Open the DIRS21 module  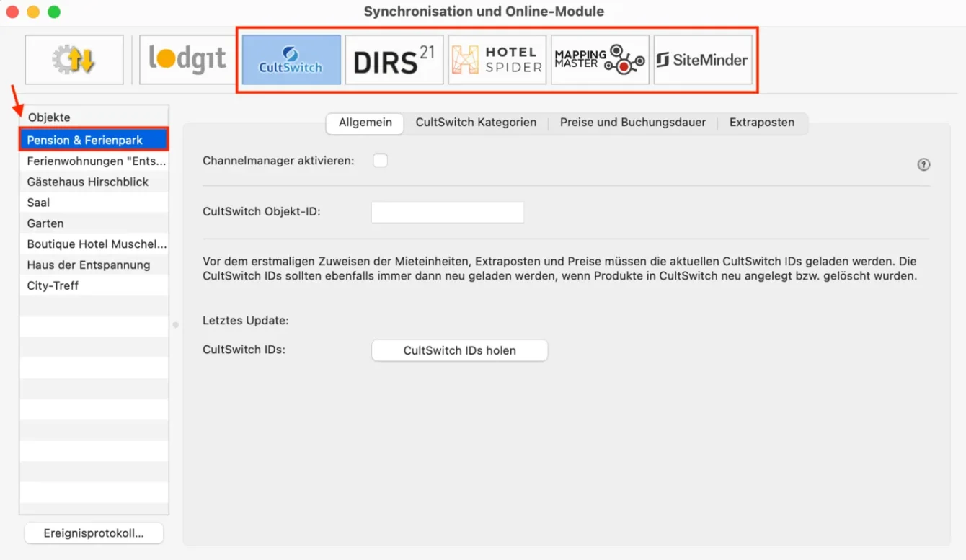point(394,60)
